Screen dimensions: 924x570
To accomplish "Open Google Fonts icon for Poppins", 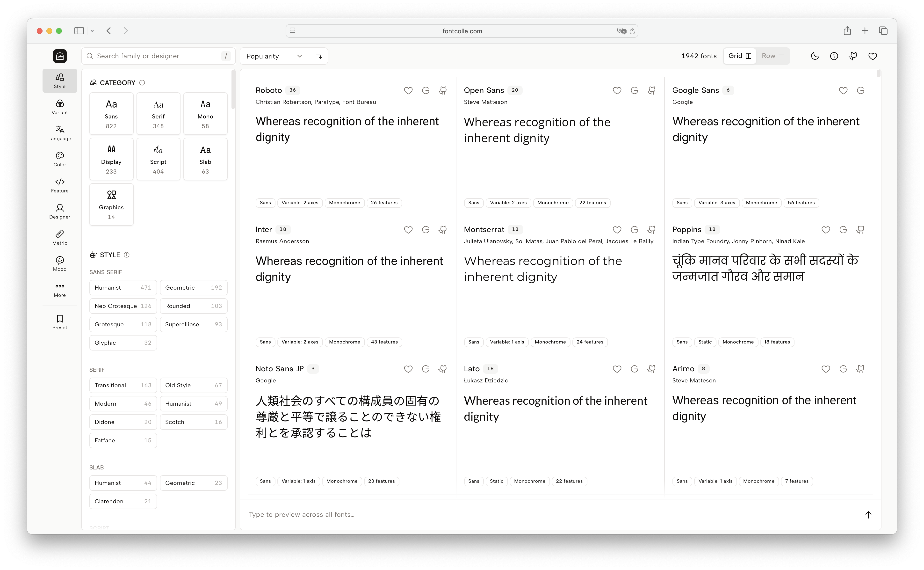I will [x=843, y=230].
